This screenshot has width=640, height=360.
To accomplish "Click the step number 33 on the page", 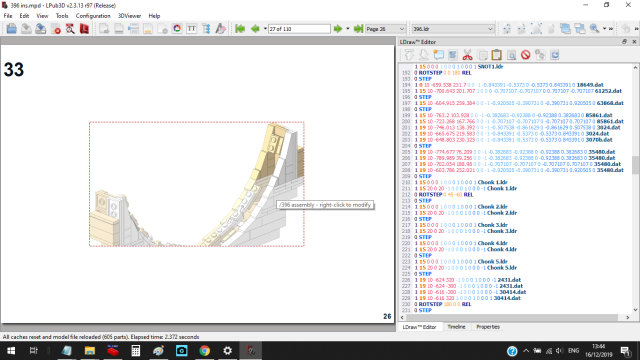I will pyautogui.click(x=13, y=69).
